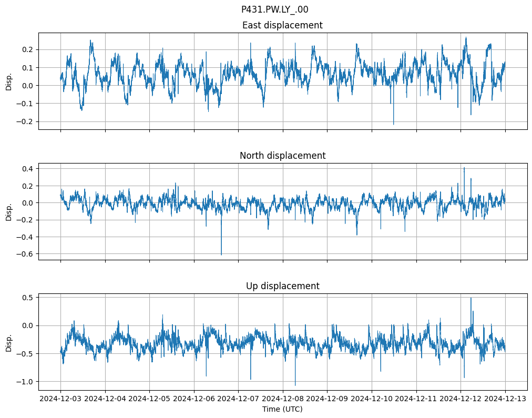Select the North displacement subplot title

coord(282,156)
